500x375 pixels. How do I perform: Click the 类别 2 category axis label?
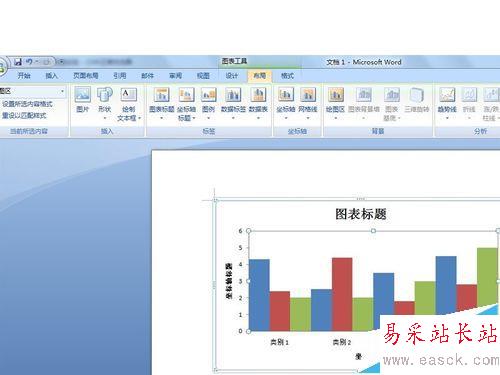[342, 342]
